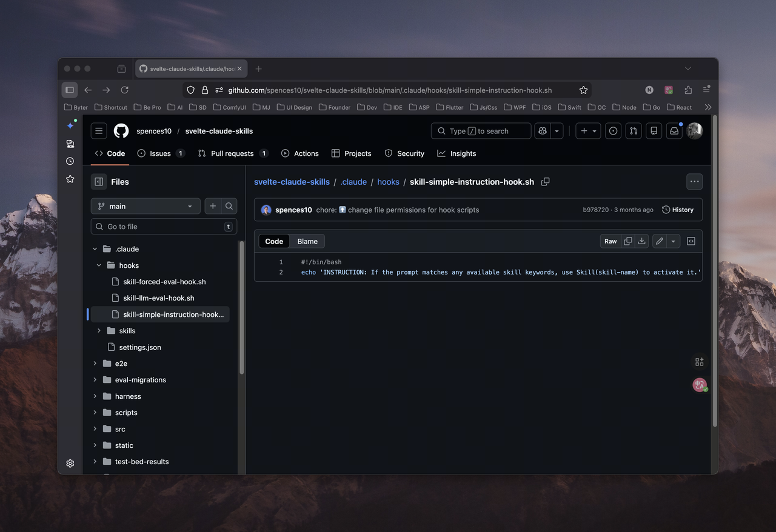776x532 pixels.
Task: Collapse the .claude folder
Action: point(95,249)
